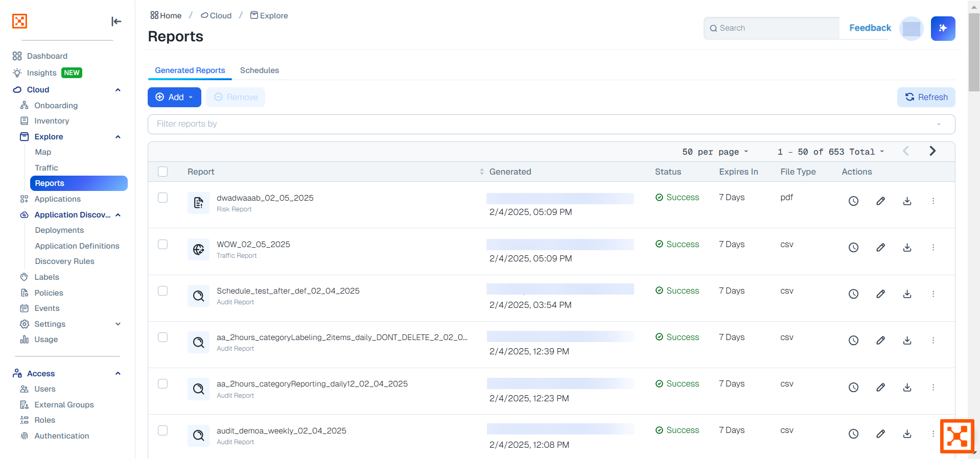Edit the dwadwaaab_02_05_2025 report with pencil icon
Image resolution: width=980 pixels, height=459 pixels.
pyautogui.click(x=880, y=201)
